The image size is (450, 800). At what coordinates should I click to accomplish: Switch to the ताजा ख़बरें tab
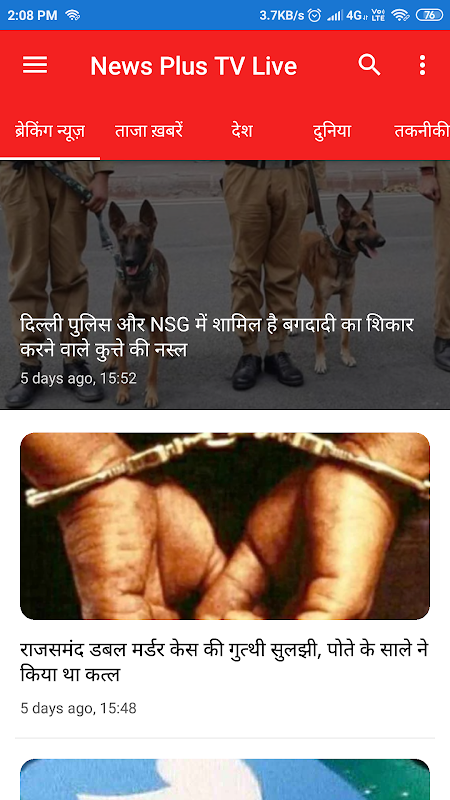click(148, 132)
